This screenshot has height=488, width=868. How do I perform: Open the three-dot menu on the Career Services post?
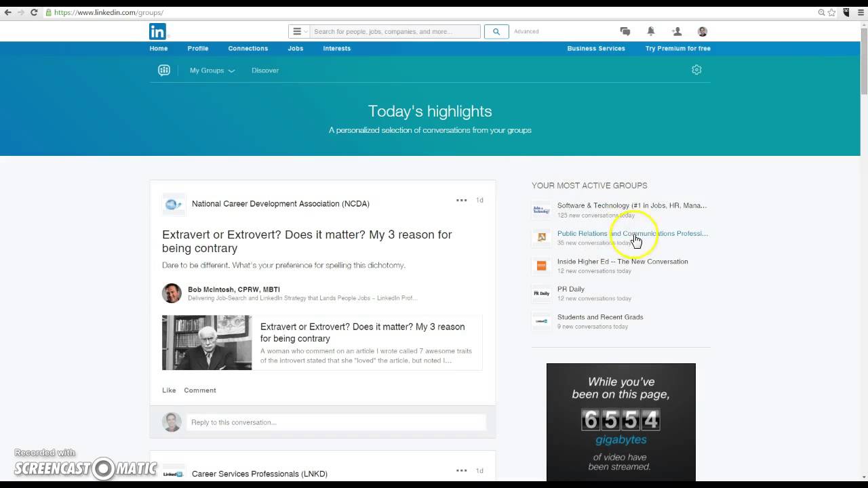(462, 470)
